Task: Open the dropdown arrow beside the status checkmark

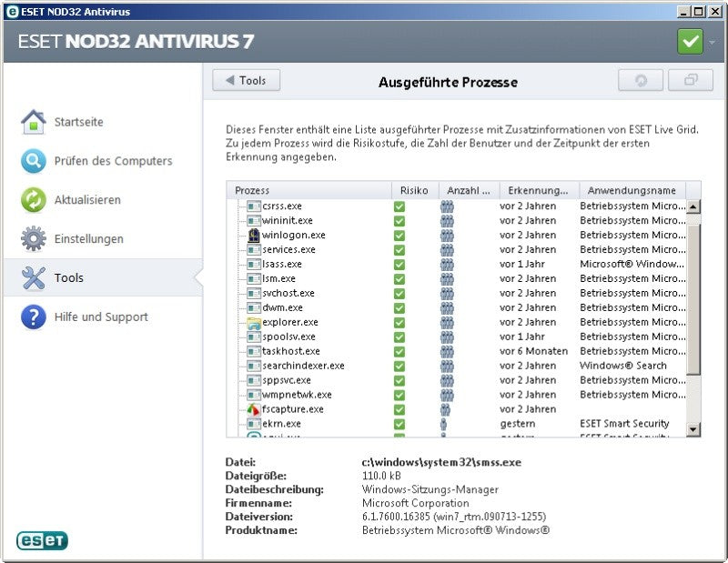Action: click(x=713, y=42)
